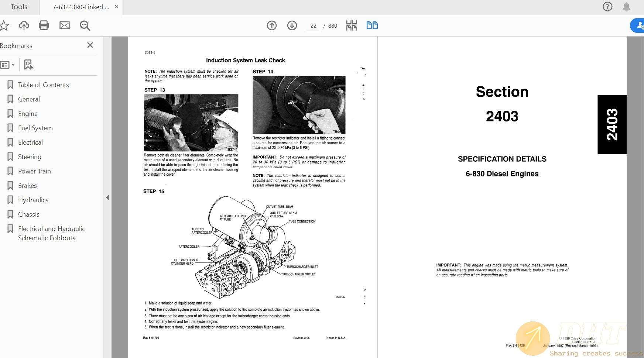644x358 pixels.
Task: Go to the next page with down arrow
Action: pos(292,25)
